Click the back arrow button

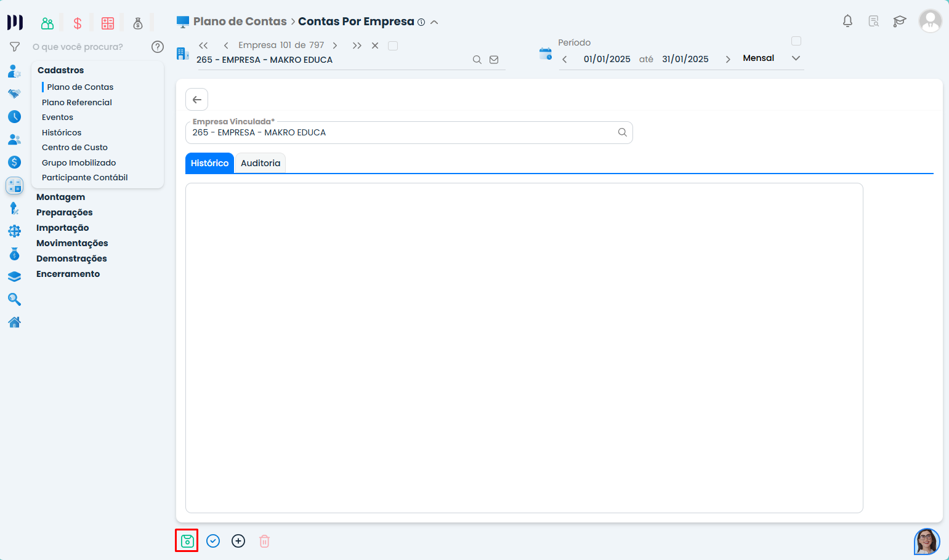point(197,100)
